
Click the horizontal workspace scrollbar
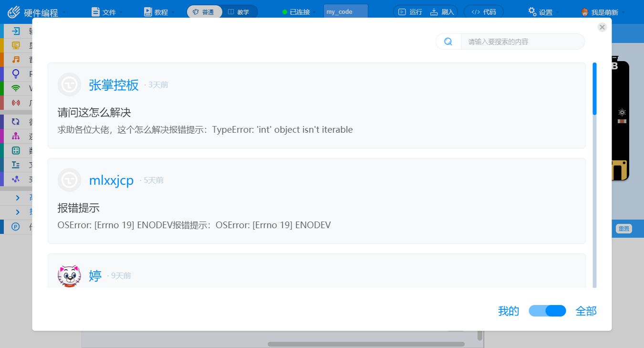(x=366, y=344)
